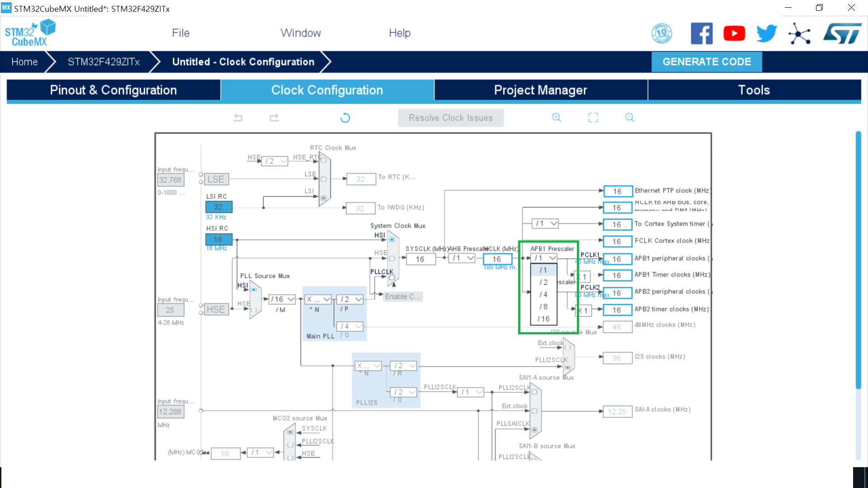Switch to Pinout & Configuration tab

click(x=113, y=90)
